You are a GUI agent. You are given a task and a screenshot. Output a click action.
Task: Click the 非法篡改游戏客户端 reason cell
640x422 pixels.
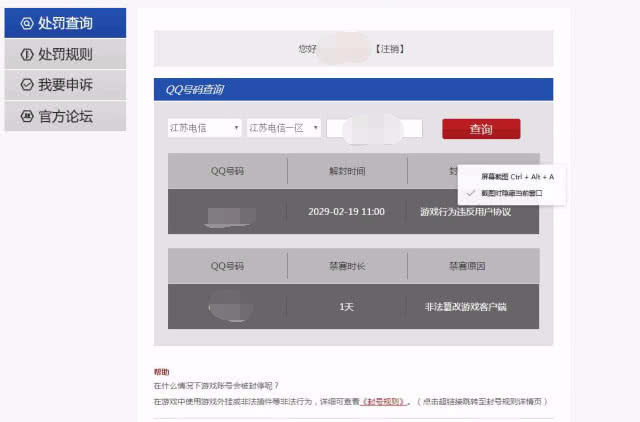pyautogui.click(x=466, y=307)
